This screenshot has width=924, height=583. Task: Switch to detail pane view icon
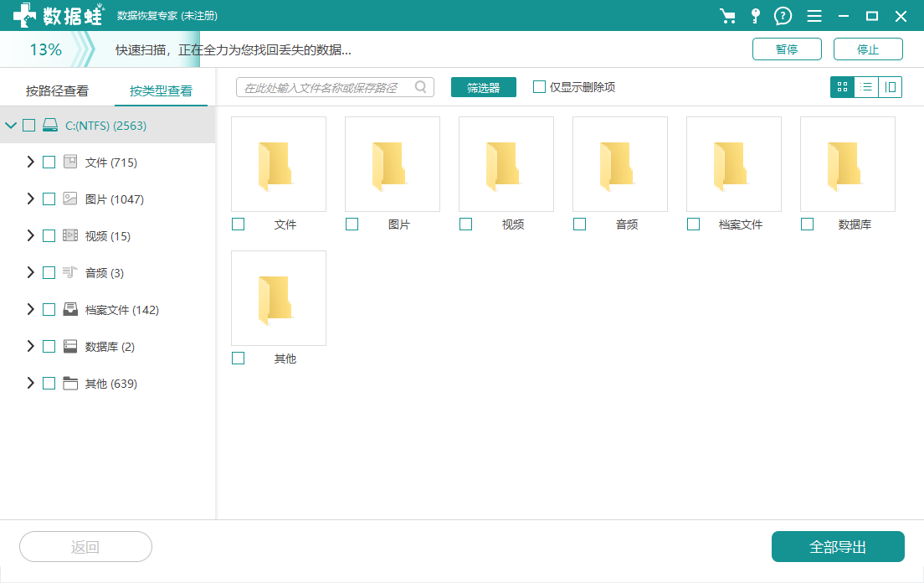[x=890, y=86]
